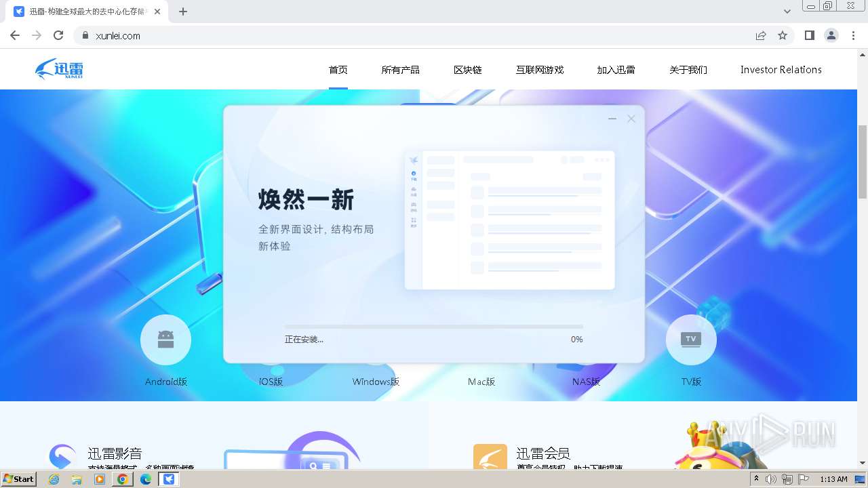Open the Action Center flag icon
868x488 pixels.
804,479
